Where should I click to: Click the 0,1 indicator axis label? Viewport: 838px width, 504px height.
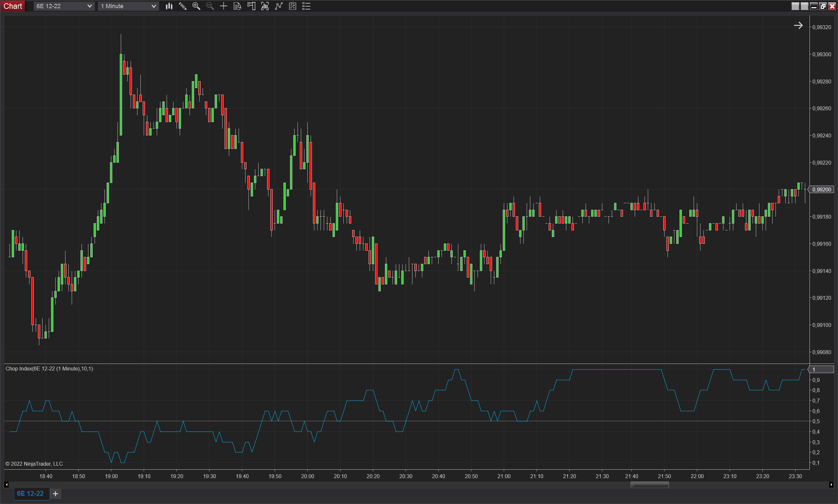[x=816, y=463]
